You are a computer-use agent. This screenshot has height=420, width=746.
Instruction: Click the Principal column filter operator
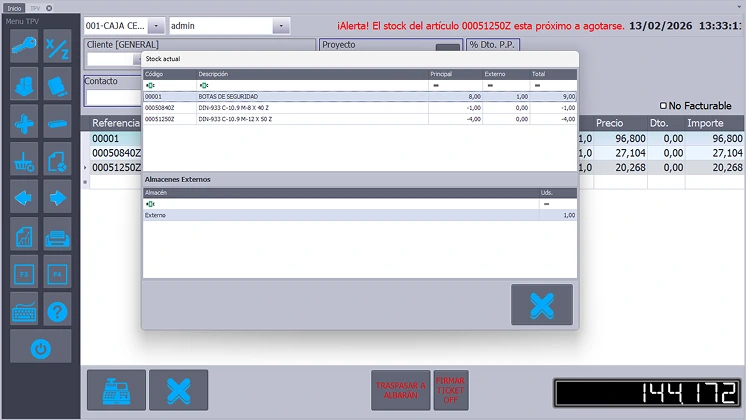click(x=436, y=85)
